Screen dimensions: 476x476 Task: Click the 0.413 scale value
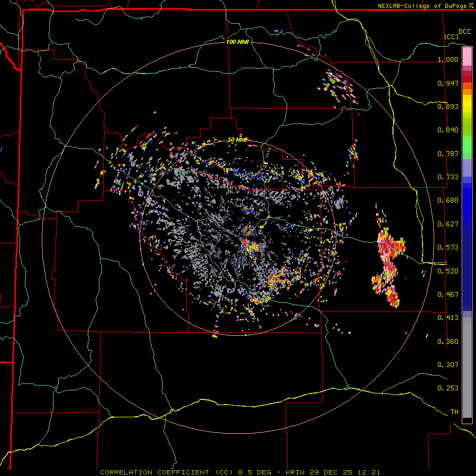click(448, 318)
